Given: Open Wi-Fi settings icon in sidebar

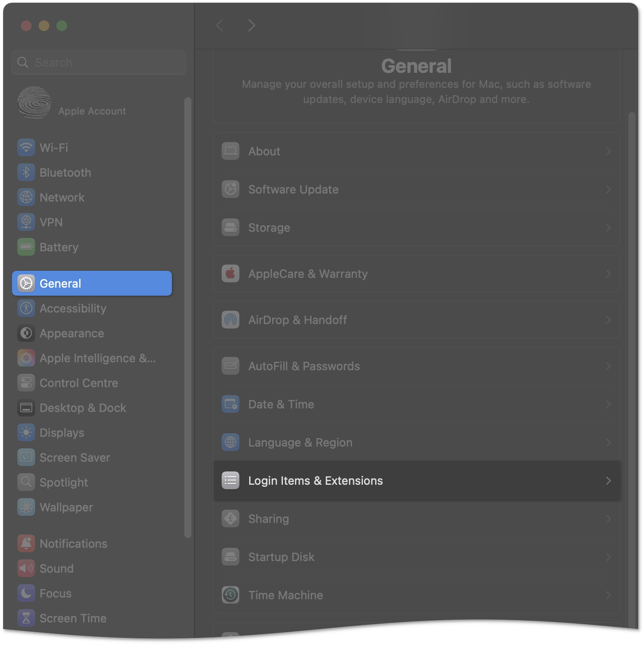Looking at the screenshot, I should point(26,147).
